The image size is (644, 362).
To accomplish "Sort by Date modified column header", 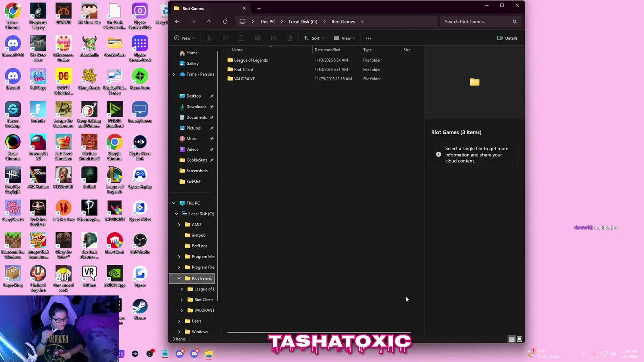I will [337, 50].
